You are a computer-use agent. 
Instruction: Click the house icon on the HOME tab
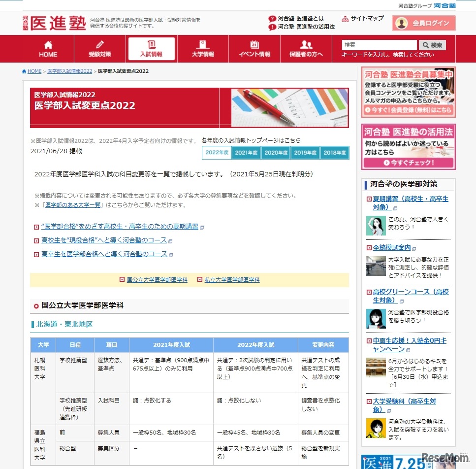point(47,43)
